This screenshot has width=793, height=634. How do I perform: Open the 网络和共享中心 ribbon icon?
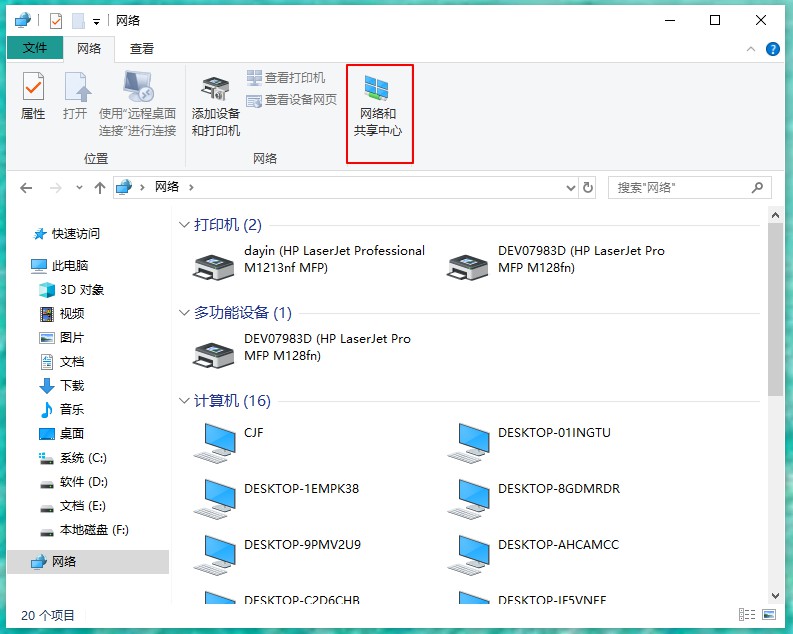pos(379,107)
